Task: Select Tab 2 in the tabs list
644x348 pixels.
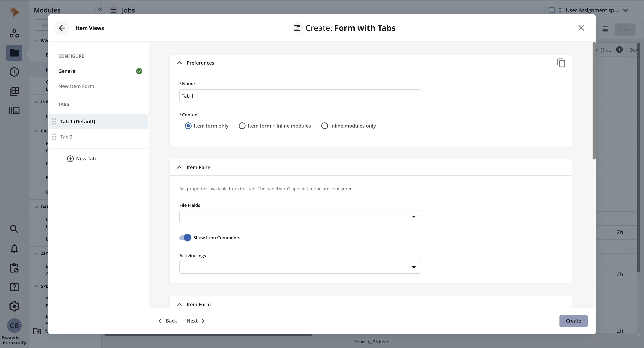Action: 98,137
